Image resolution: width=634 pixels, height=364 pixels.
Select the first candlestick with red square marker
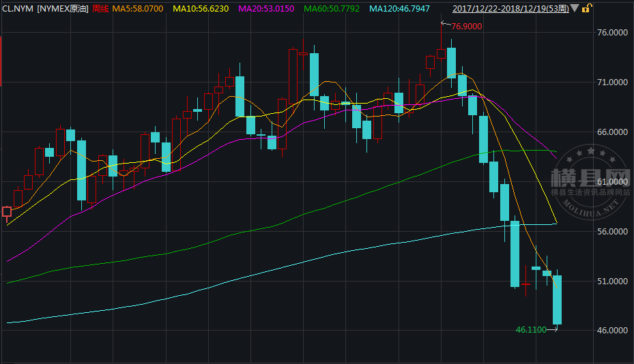6,212
